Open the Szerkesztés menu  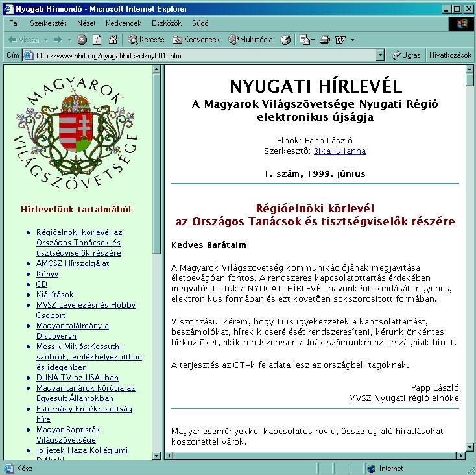49,23
